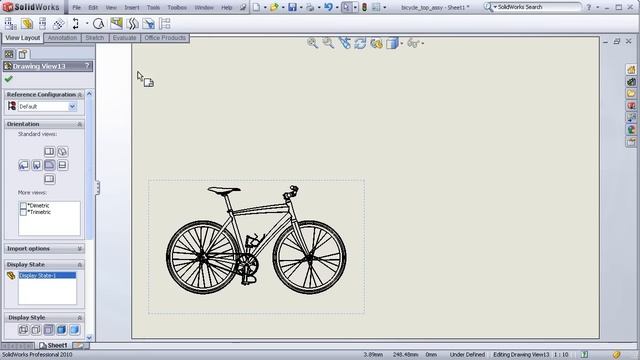Open the File menu
640x360 pixels.
[76, 7]
